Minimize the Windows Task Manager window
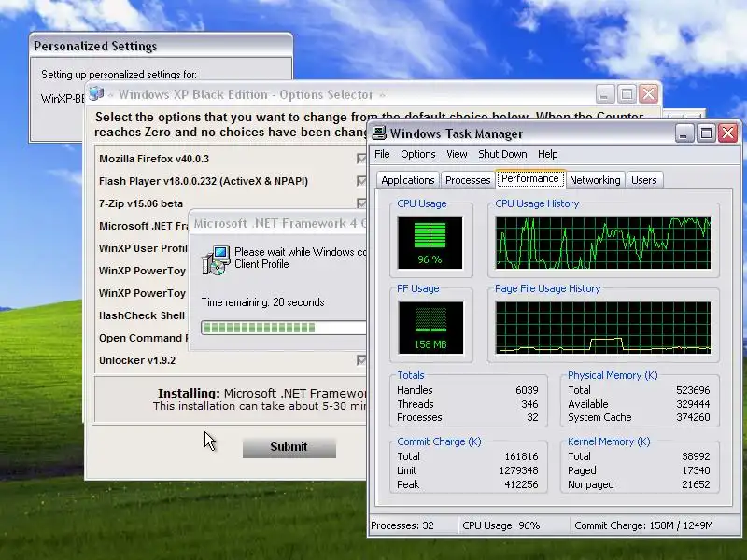The width and height of the screenshot is (747, 560). point(684,133)
